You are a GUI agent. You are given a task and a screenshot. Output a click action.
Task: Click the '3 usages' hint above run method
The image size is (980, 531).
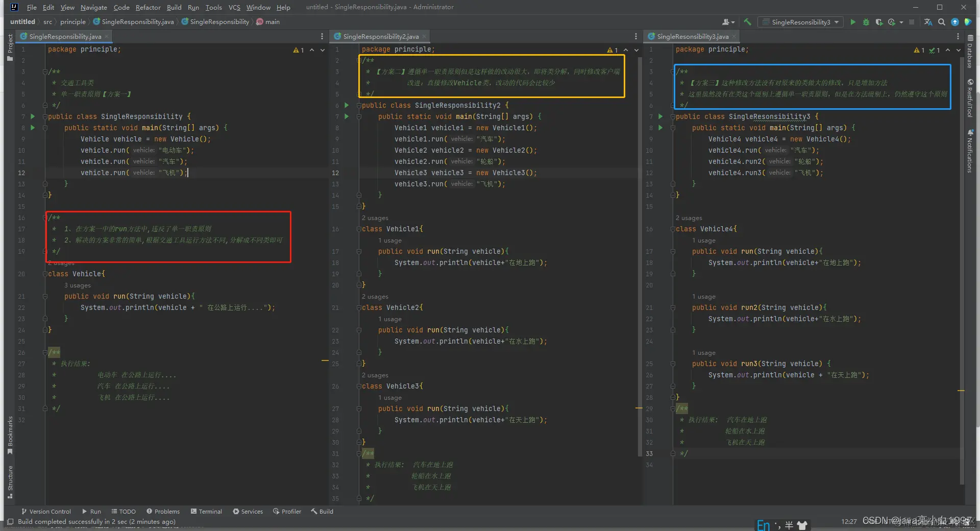pyautogui.click(x=78, y=285)
